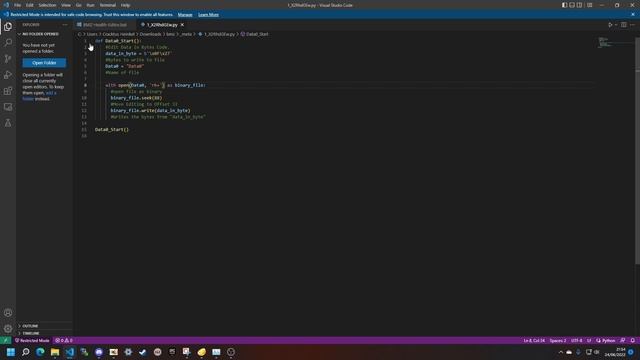Place cursor on the 'Data0_Start()' call line
The width and height of the screenshot is (640, 360).
(111, 129)
